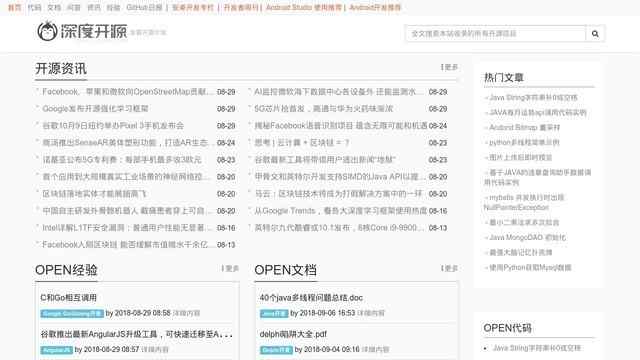Click 详细内容 after 2018-08-29 08:58
This screenshot has height=360, width=640.
tap(187, 313)
